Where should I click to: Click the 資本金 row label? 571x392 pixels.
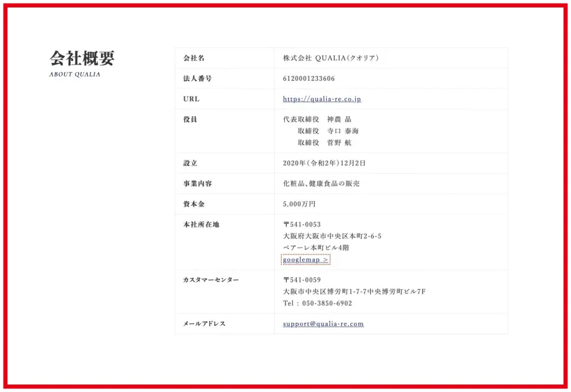193,204
